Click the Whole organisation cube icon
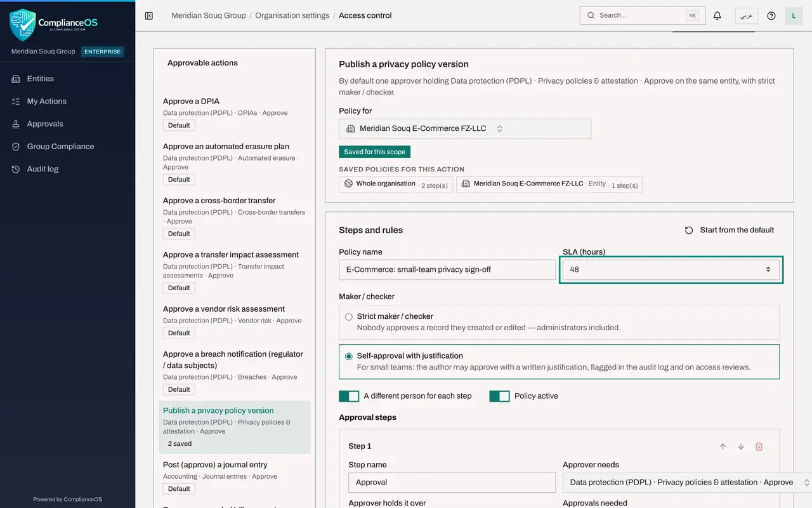The width and height of the screenshot is (812, 508). pyautogui.click(x=348, y=184)
